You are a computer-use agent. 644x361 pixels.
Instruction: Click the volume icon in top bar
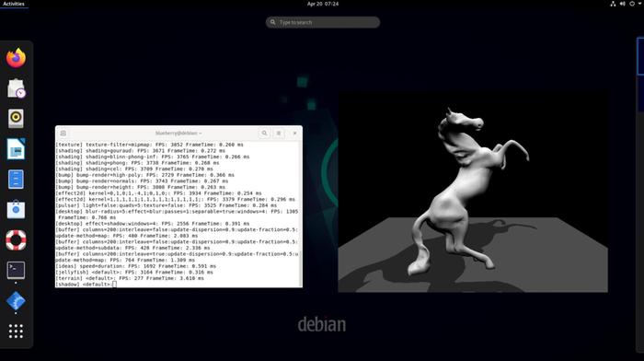622,4
